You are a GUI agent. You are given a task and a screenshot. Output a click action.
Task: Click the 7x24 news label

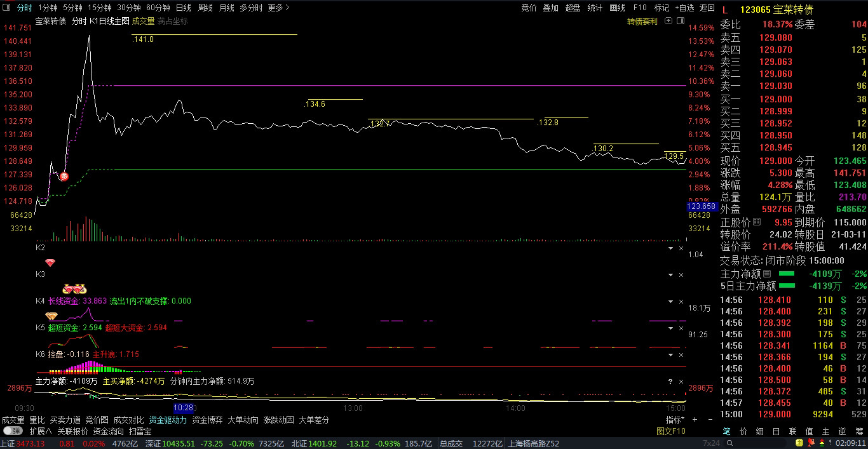[711, 443]
